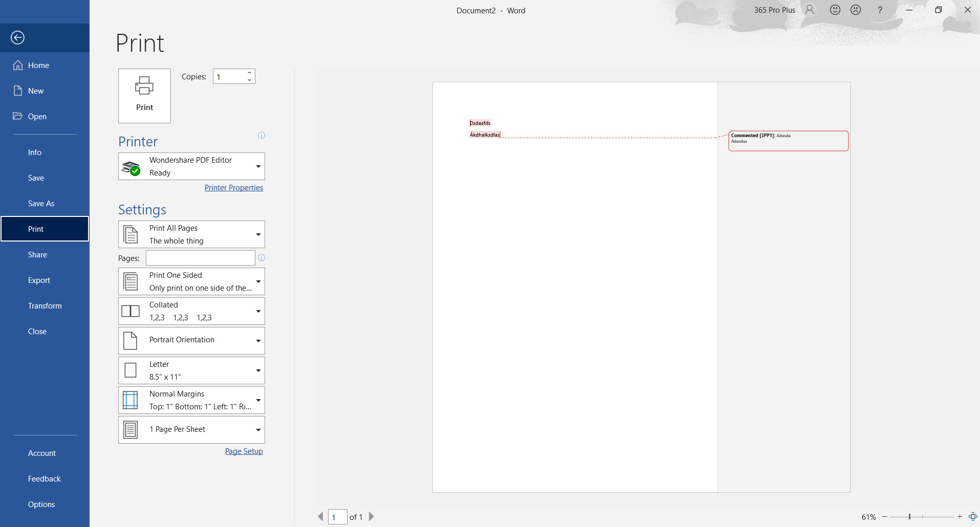Click the zoom to page icon
Viewport: 980px width, 527px height.
973,517
